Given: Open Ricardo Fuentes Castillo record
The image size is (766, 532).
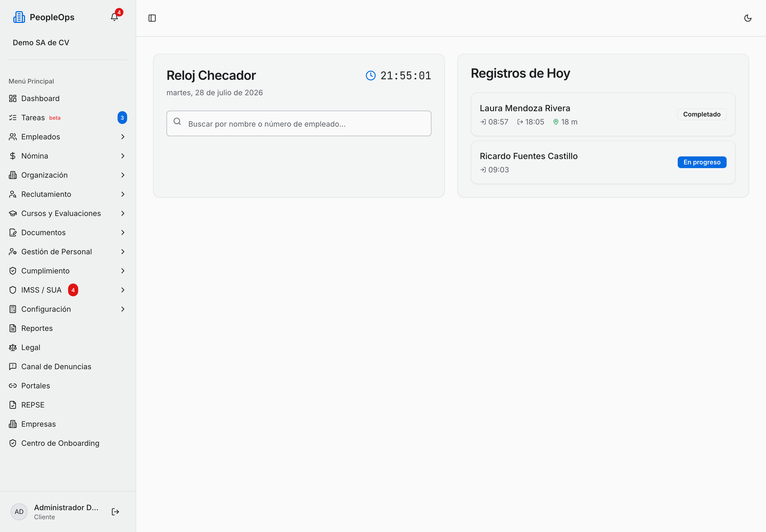Looking at the screenshot, I should 603,162.
